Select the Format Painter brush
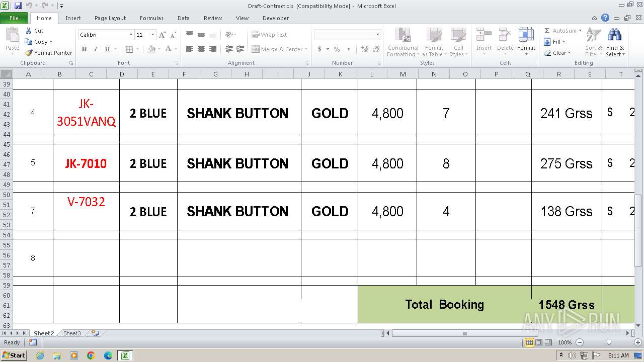 (x=29, y=53)
